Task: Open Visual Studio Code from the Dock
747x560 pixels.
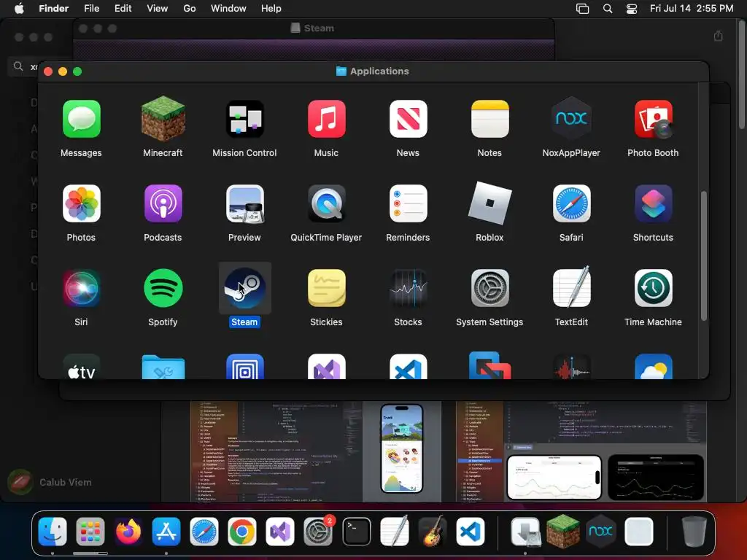Action: (x=471, y=531)
